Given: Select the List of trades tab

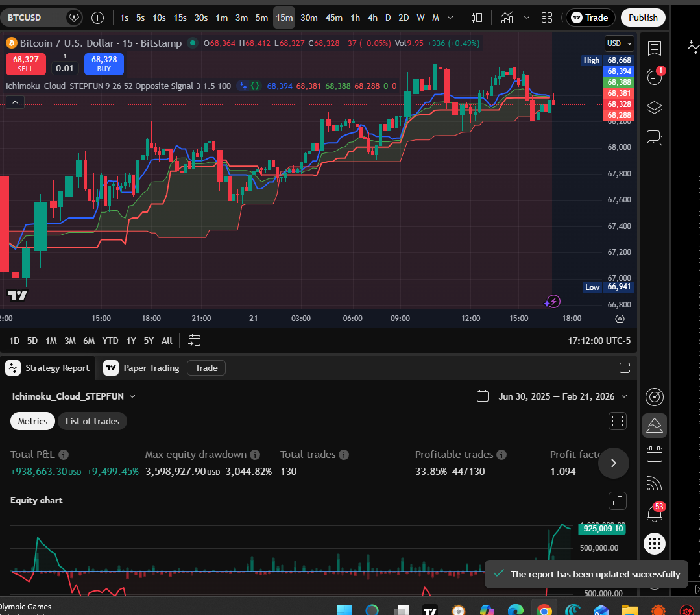Looking at the screenshot, I should pyautogui.click(x=92, y=421).
